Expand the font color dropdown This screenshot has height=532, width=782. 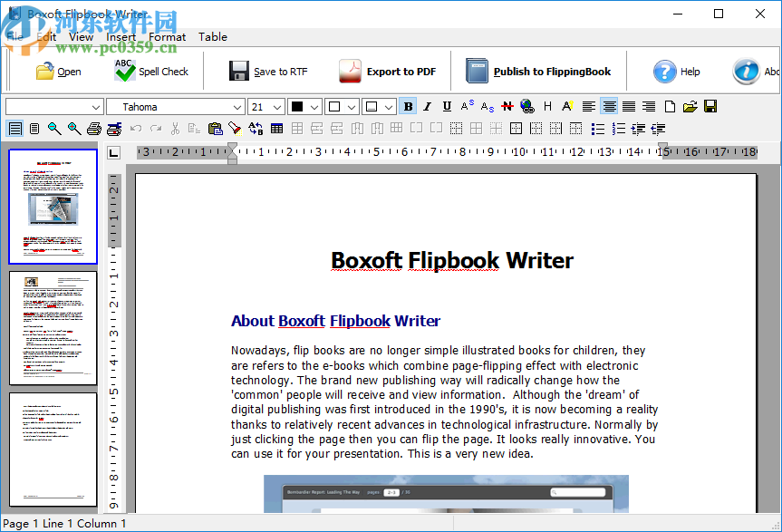click(x=314, y=106)
